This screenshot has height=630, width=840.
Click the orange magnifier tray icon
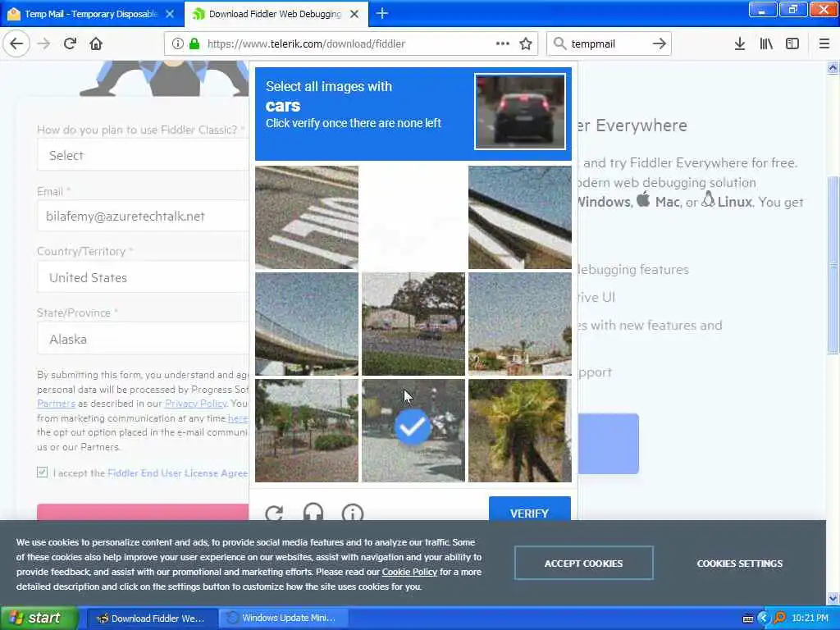point(779,619)
